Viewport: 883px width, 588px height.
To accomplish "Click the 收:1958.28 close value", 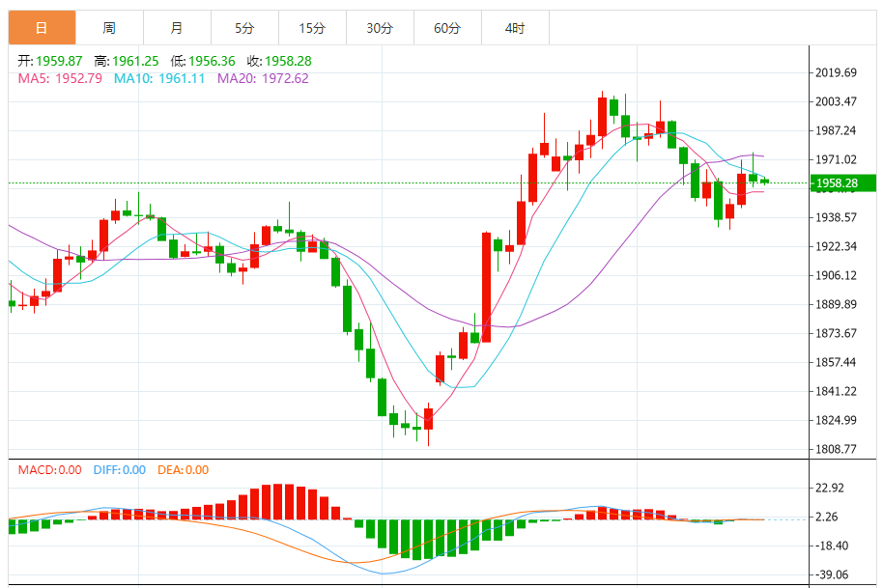I will [x=279, y=61].
